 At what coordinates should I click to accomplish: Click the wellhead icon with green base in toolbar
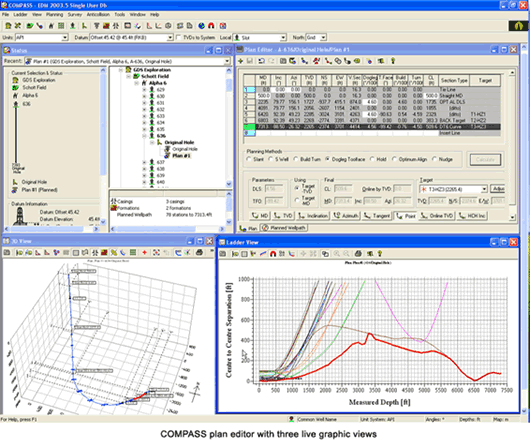[73, 26]
